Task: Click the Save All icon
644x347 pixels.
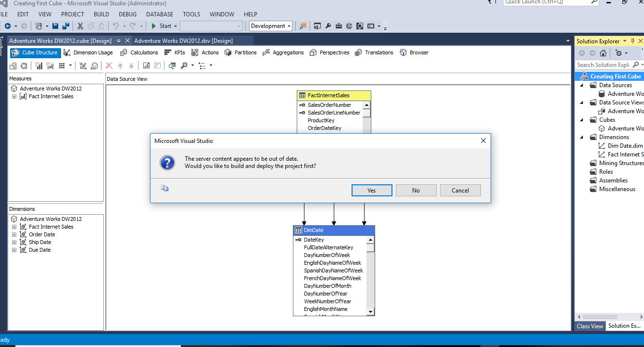Action: tap(65, 26)
